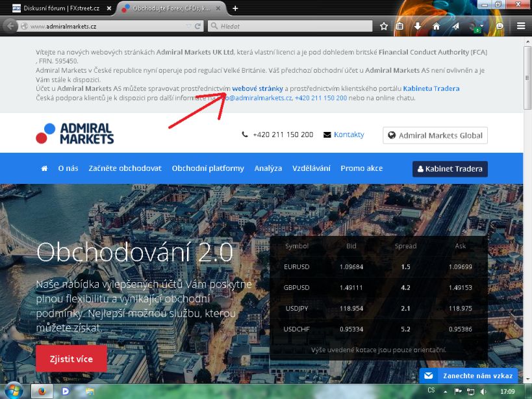Open the webové stránky link
Screen dimensions: 532x399
coord(257,88)
